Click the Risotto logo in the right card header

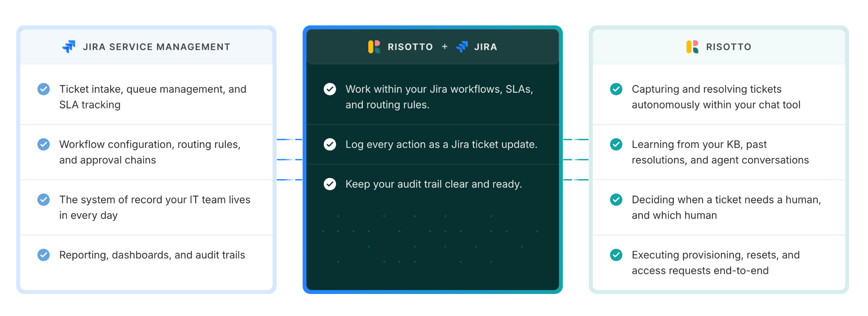coord(693,47)
